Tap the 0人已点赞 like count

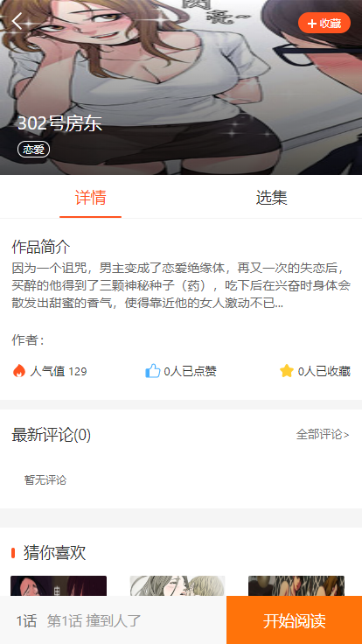pos(190,371)
